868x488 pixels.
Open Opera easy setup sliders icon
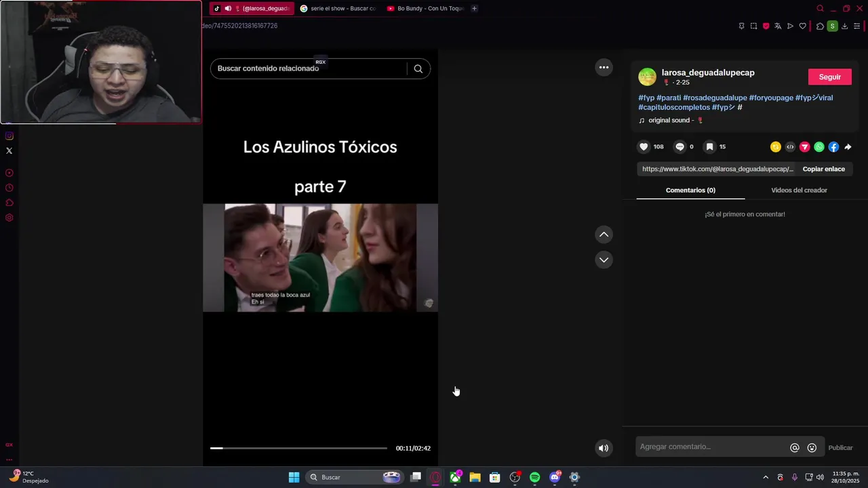click(857, 26)
